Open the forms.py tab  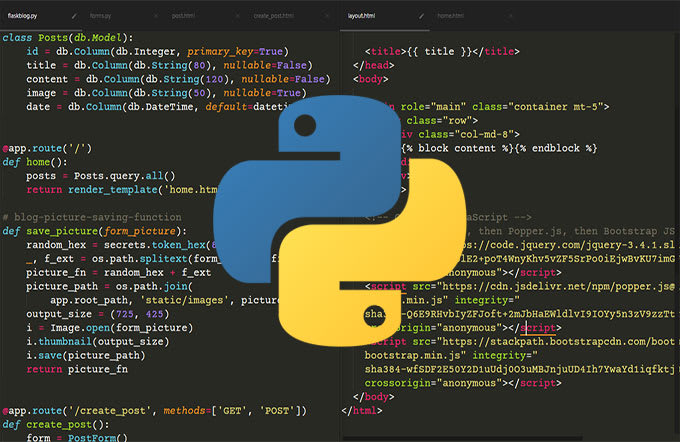100,16
